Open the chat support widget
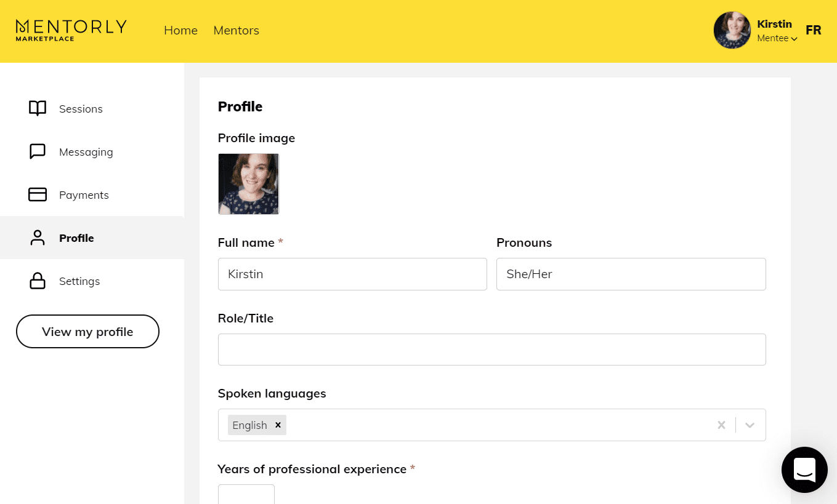Viewport: 837px width, 504px height. click(x=804, y=470)
